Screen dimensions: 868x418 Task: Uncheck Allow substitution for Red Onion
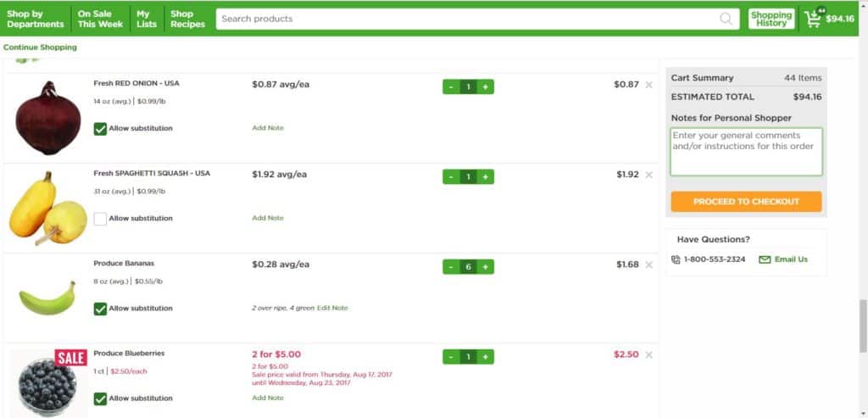pyautogui.click(x=100, y=129)
